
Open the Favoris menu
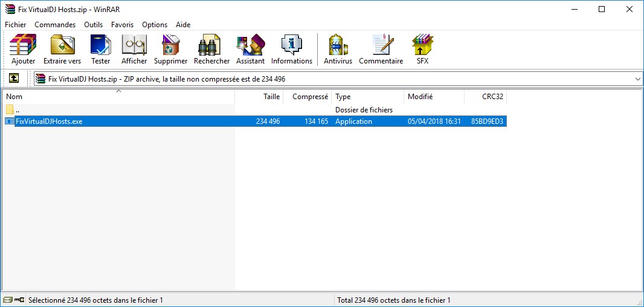click(x=122, y=25)
